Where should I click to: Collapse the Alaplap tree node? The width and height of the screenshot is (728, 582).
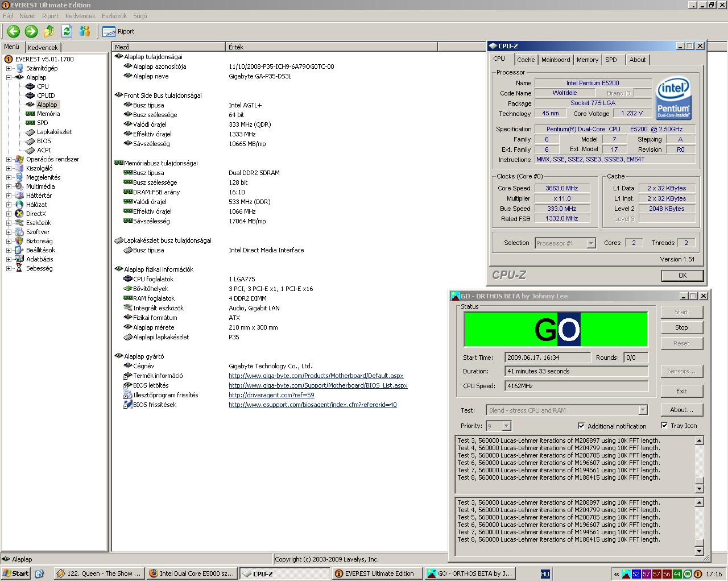point(9,77)
